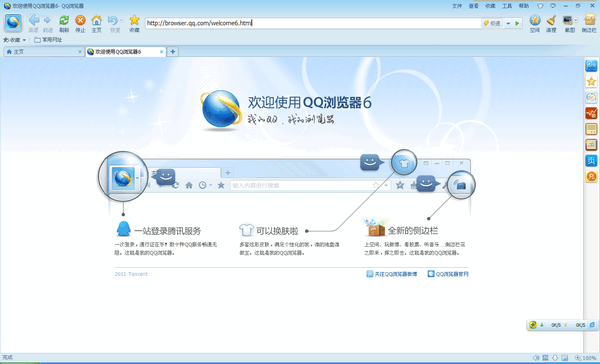The width and height of the screenshot is (600, 364).
Task: Expand the floating speed widget blue button
Action: [592, 325]
